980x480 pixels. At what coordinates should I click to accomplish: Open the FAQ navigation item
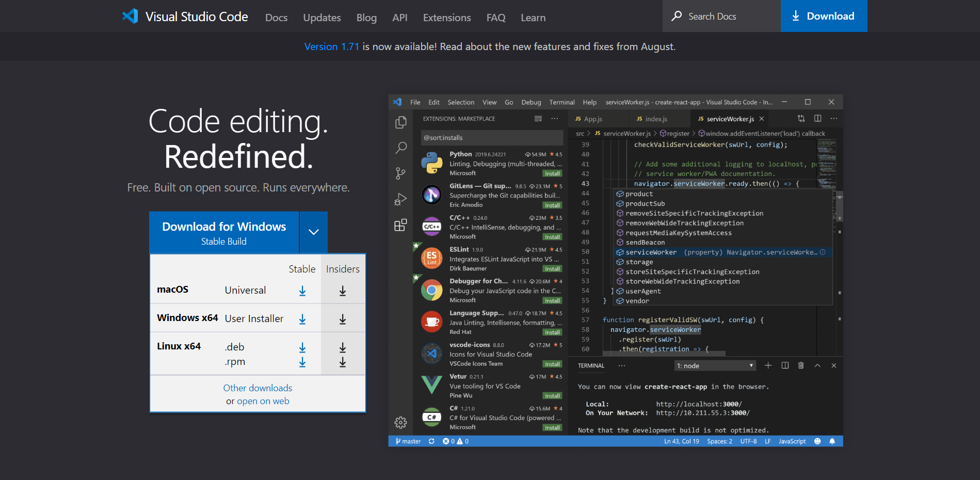(x=496, y=18)
